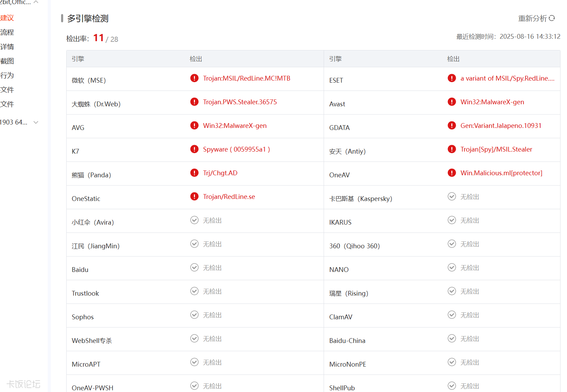Image resolution: width=567 pixels, height=392 pixels.
Task: Click the checkmark icon in Sophos row
Action: click(194, 315)
